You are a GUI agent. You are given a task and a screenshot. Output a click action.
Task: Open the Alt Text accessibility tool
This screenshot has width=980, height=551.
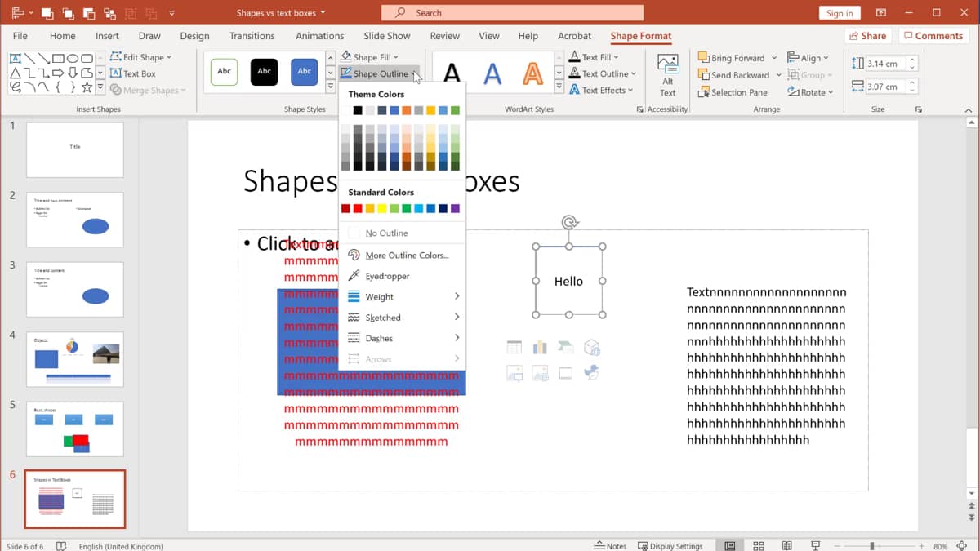click(x=668, y=75)
